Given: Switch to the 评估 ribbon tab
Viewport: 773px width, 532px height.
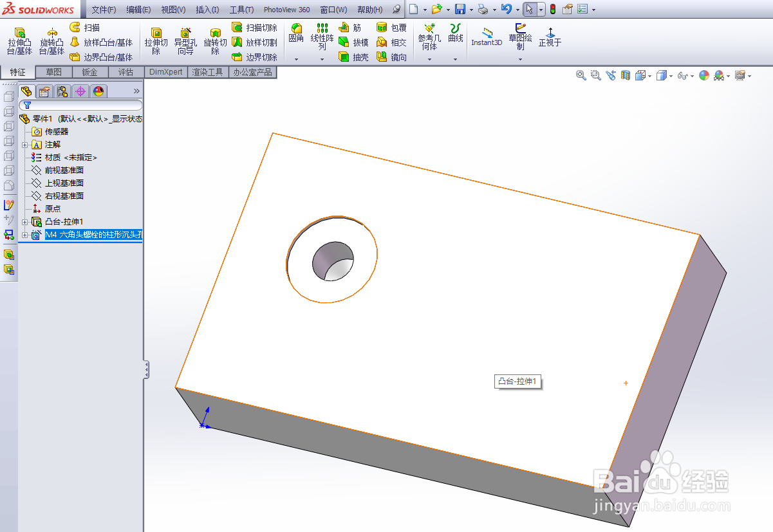Looking at the screenshot, I should click(126, 72).
